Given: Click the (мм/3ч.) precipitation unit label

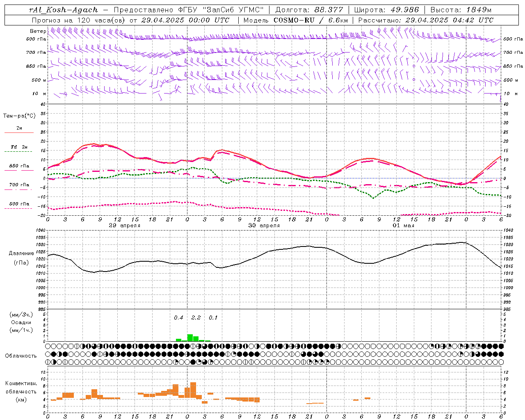Looking at the screenshot, I should coord(21,315).
